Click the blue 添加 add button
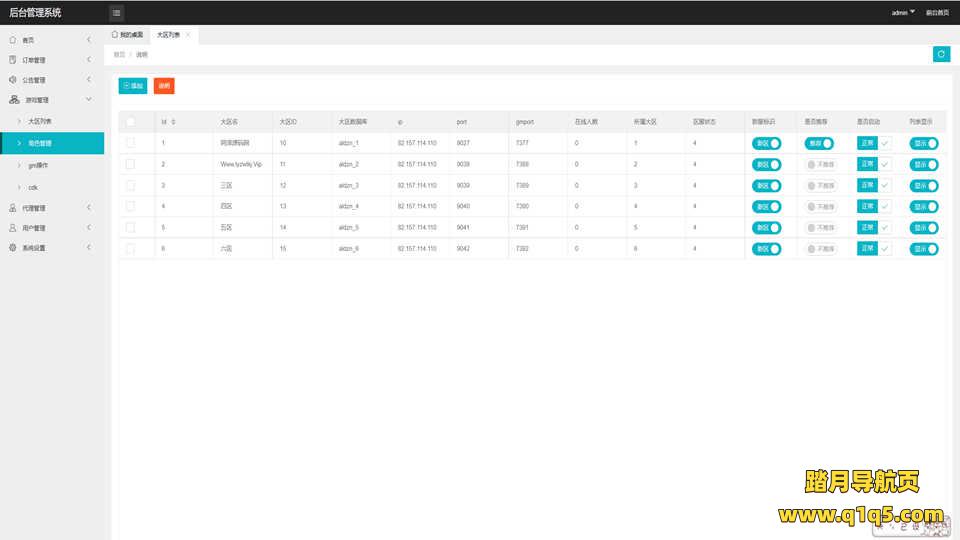 click(x=132, y=86)
